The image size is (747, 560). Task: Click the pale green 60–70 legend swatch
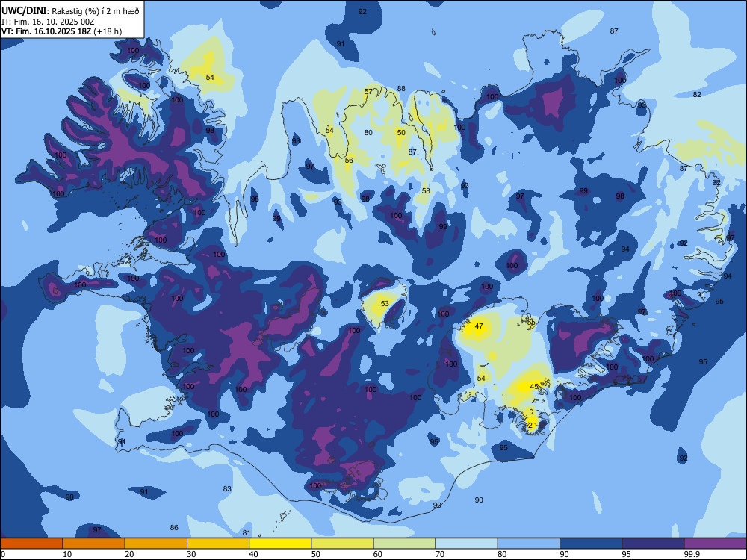[404, 543]
